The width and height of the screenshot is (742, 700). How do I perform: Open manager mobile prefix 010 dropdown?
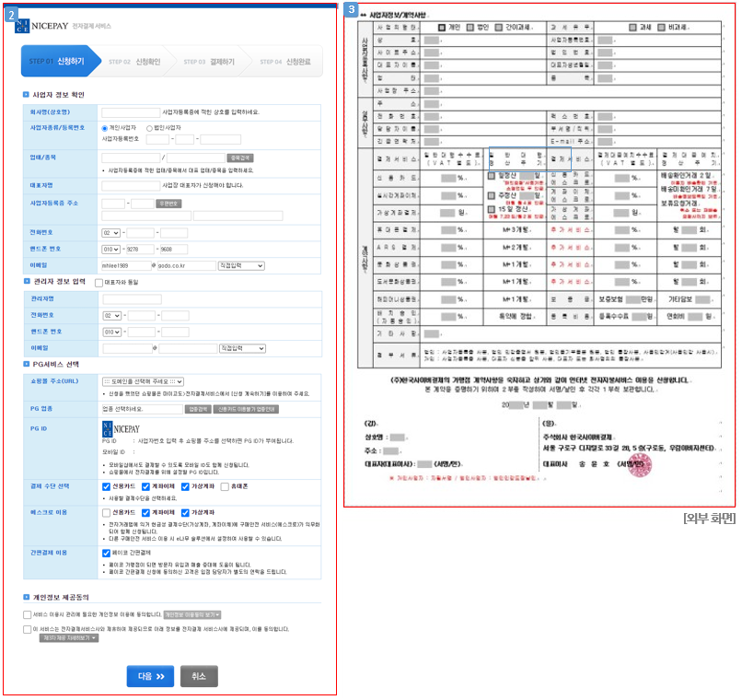pos(112,332)
